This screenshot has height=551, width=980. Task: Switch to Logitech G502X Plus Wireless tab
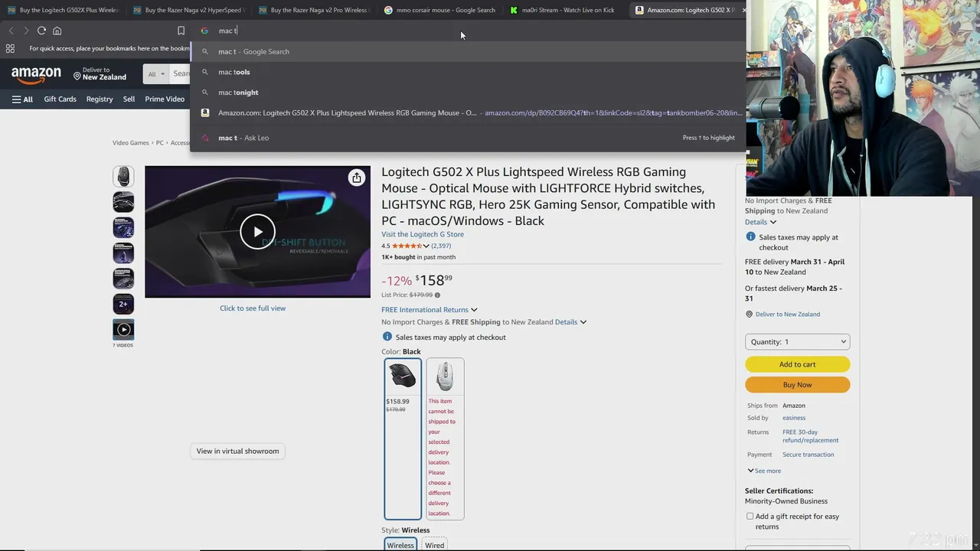click(63, 10)
